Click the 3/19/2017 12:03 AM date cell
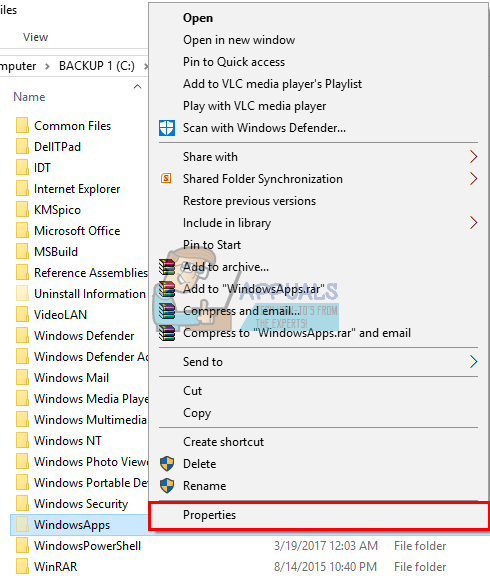The width and height of the screenshot is (490, 576). click(x=325, y=546)
